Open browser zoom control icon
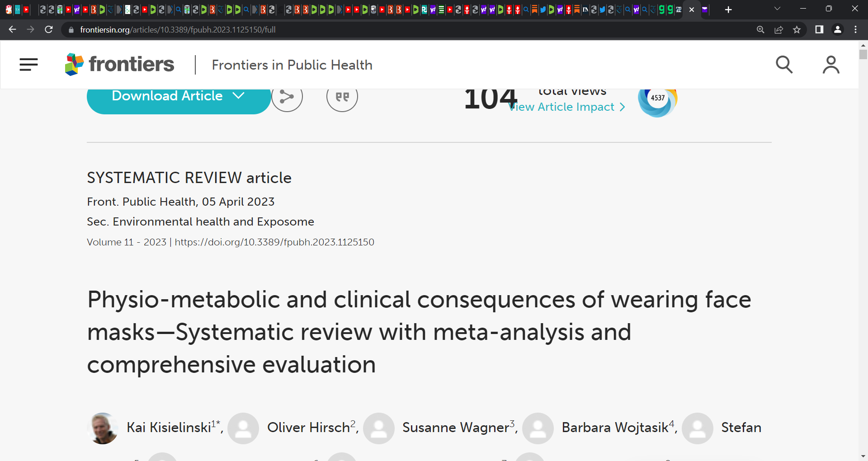Image resolution: width=868 pixels, height=461 pixels. pos(760,30)
